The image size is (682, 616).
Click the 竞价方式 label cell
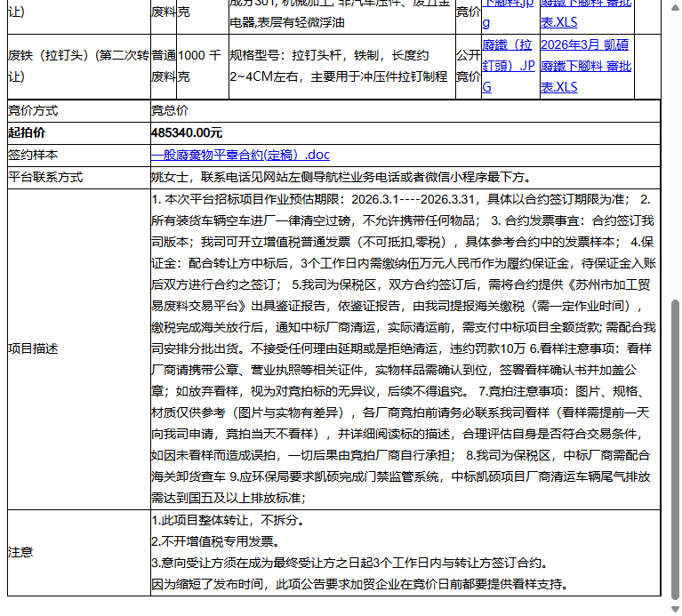pos(79,111)
